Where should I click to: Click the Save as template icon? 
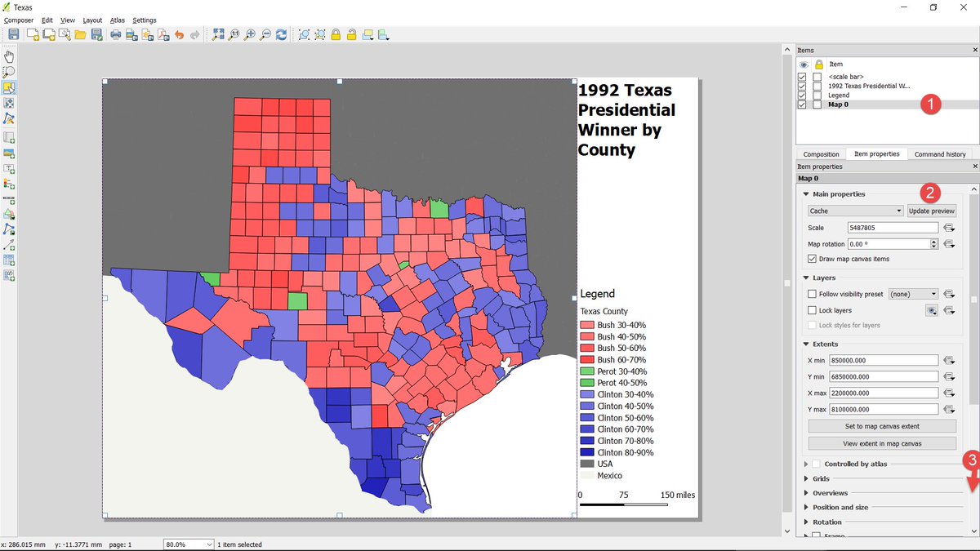click(96, 34)
